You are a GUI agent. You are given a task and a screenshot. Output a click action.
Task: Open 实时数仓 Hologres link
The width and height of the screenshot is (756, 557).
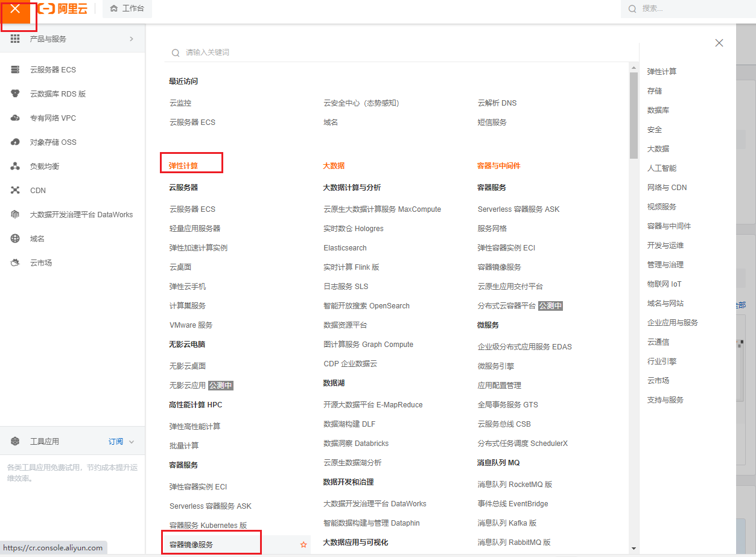coord(354,228)
